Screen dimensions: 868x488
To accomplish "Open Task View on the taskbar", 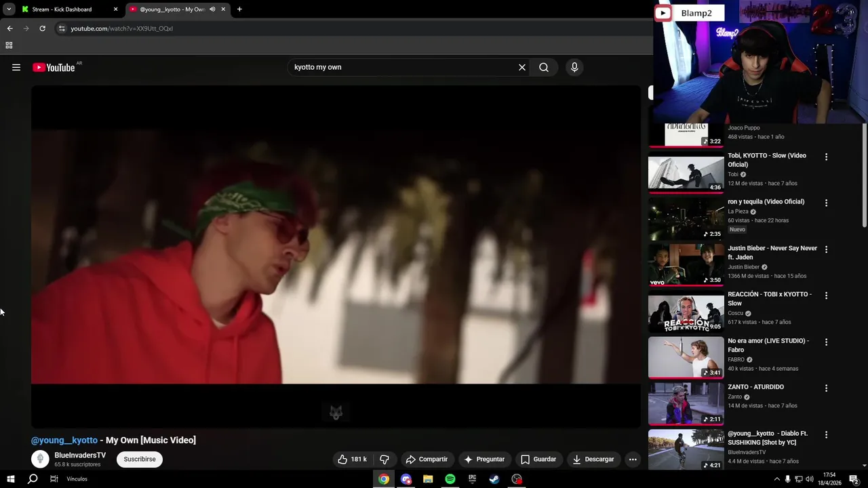I will click(x=54, y=479).
